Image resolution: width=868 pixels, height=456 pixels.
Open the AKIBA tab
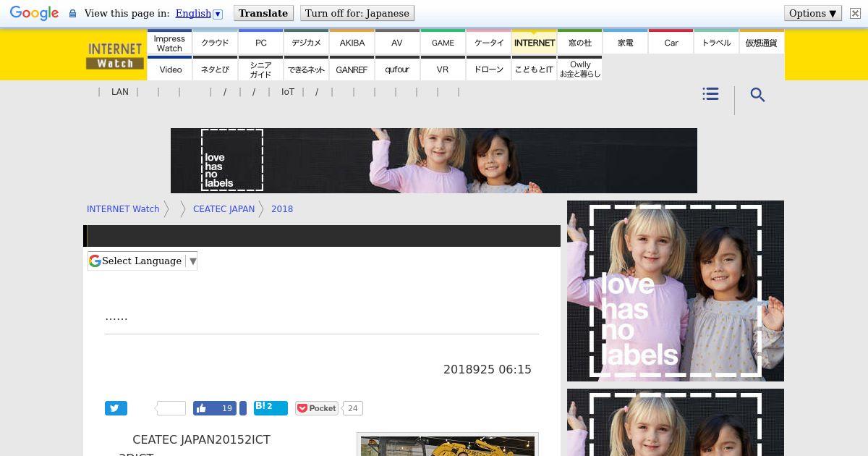pos(352,43)
